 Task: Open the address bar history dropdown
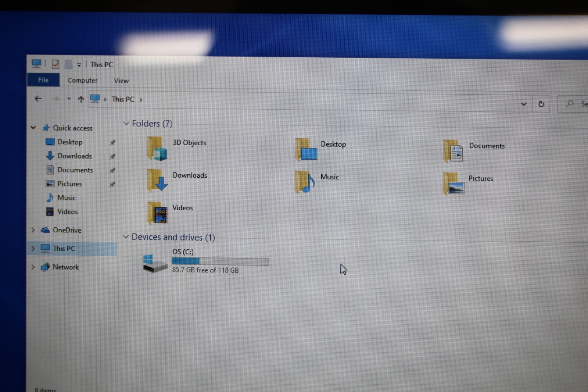[524, 104]
